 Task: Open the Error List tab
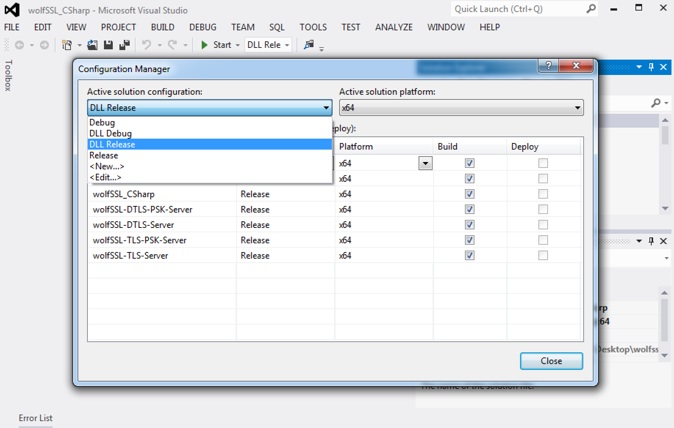[x=35, y=418]
